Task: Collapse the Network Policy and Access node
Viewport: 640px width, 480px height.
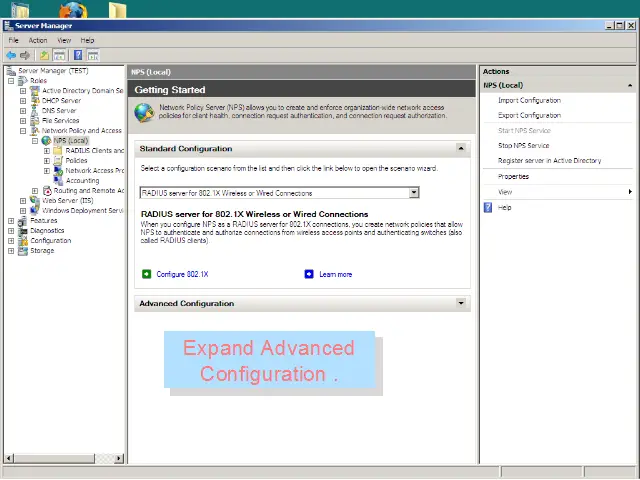Action: point(23,131)
